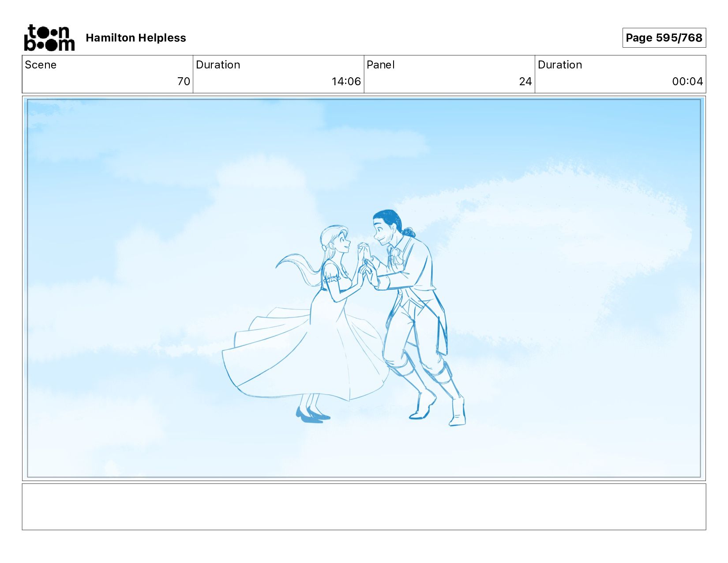Click the dancing couple storyboard panel

point(364,288)
